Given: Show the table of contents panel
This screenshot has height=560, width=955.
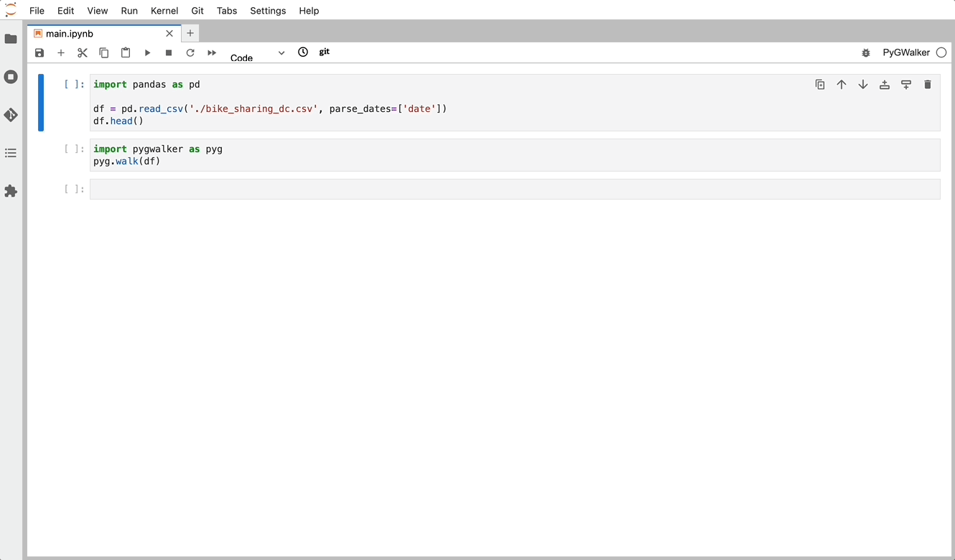Looking at the screenshot, I should pos(11,153).
